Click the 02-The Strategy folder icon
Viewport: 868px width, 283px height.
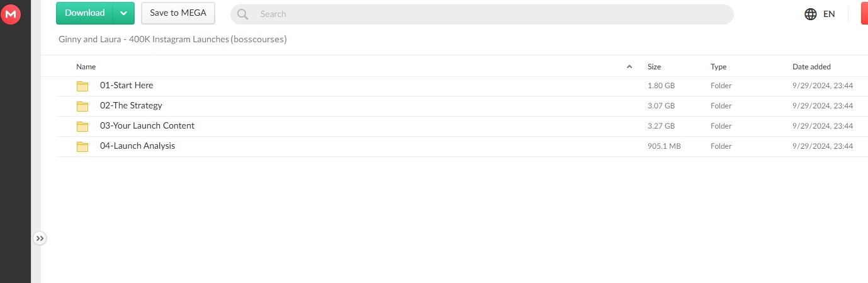pos(82,106)
